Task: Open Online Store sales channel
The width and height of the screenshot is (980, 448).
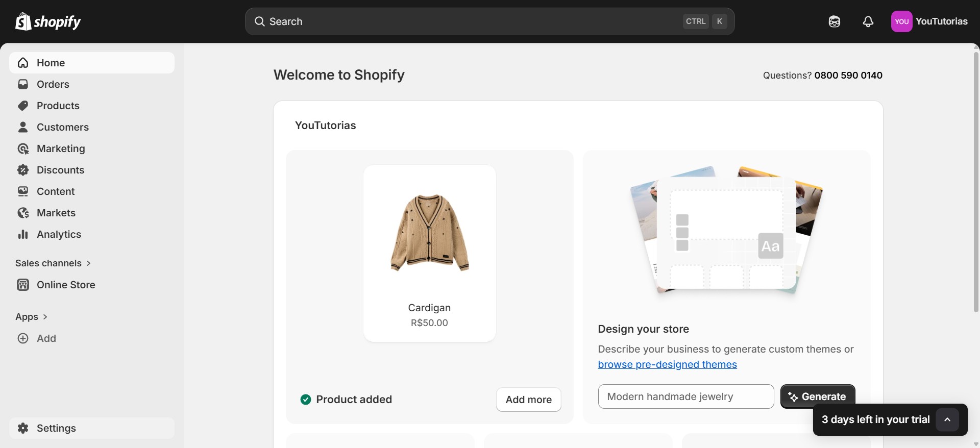Action: click(92, 285)
